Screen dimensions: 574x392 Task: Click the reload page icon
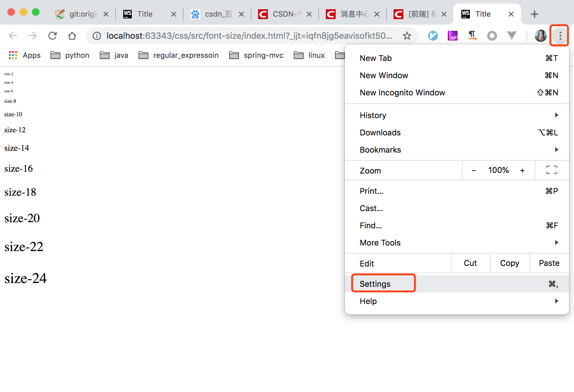pos(52,35)
